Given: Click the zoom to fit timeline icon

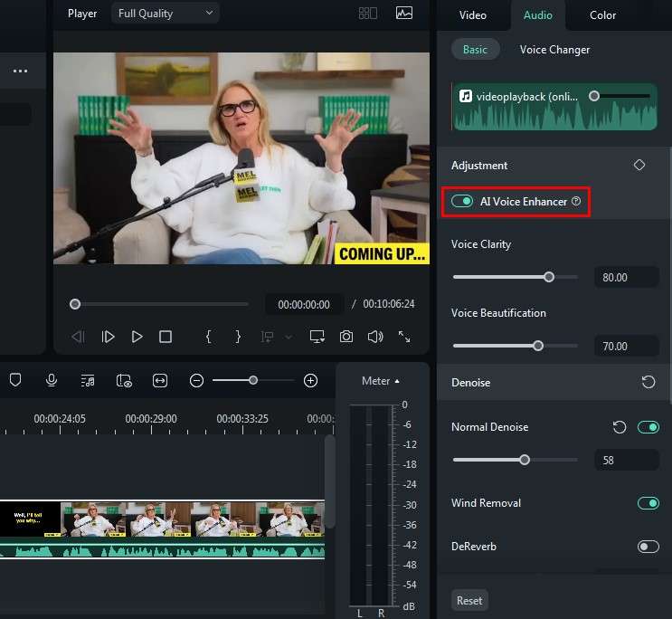Looking at the screenshot, I should 160,380.
